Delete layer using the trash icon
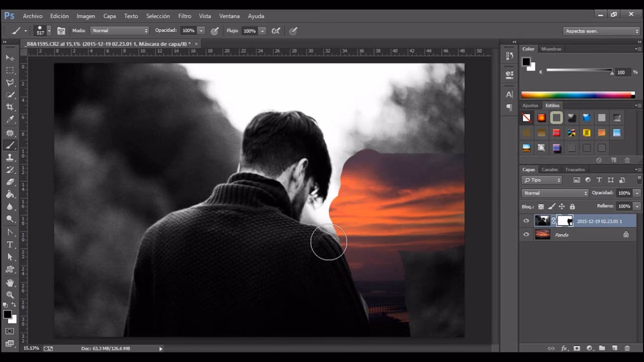 coord(626,347)
